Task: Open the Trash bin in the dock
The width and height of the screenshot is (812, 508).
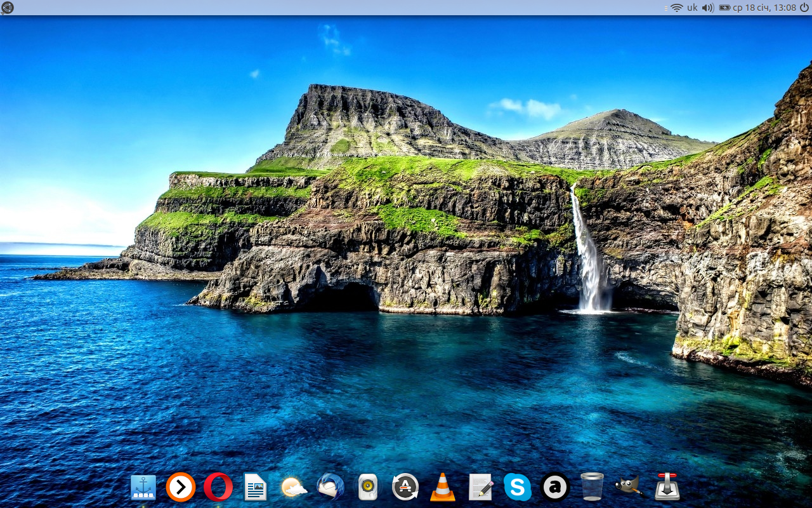Action: coord(592,487)
